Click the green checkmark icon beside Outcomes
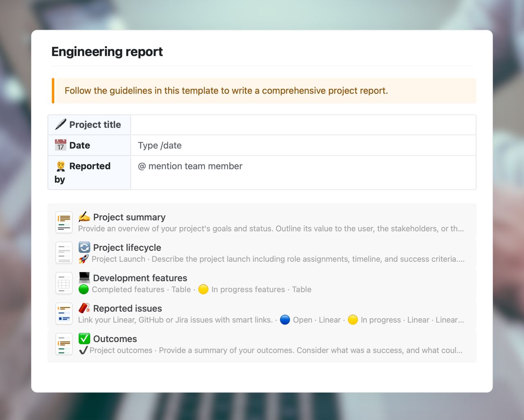This screenshot has width=524, height=420. pos(84,338)
